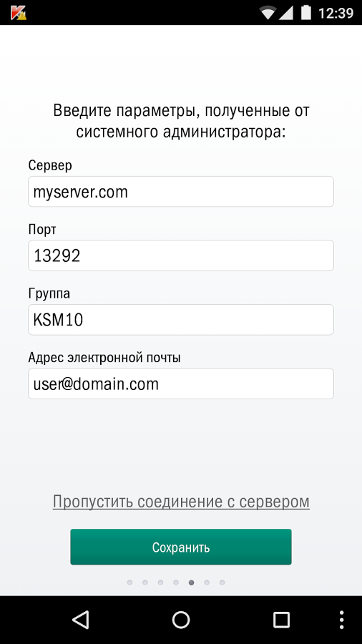Tap the recent apps square button
The width and height of the screenshot is (362, 644).
[282, 620]
